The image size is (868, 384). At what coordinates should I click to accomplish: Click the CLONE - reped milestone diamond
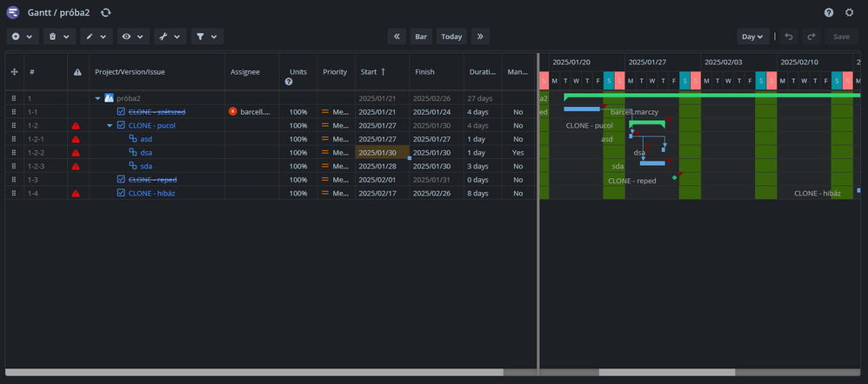(x=674, y=177)
